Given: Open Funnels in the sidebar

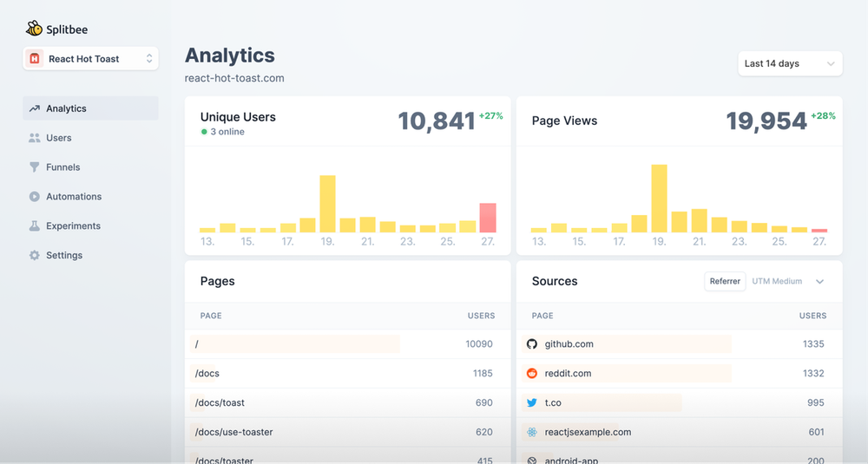Looking at the screenshot, I should click(x=91, y=167).
